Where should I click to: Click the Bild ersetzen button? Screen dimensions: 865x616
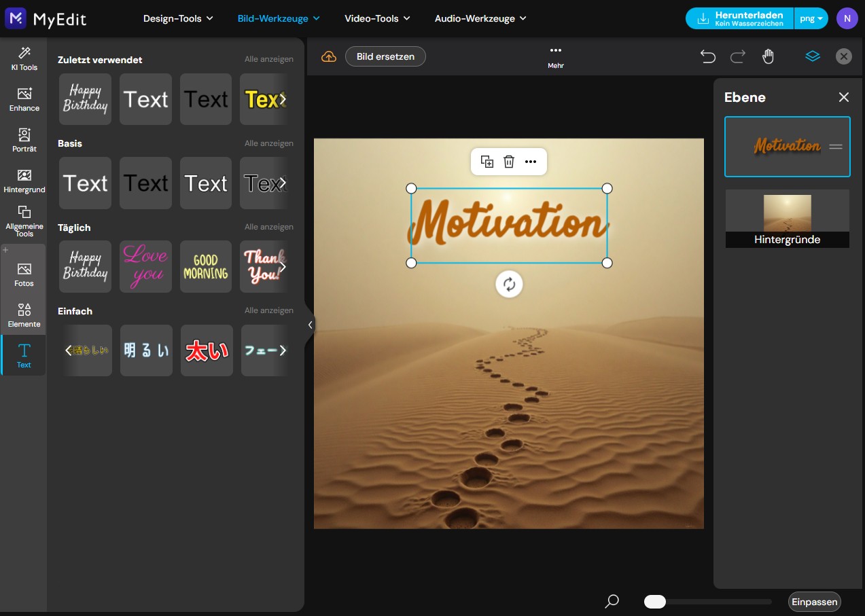pos(385,56)
